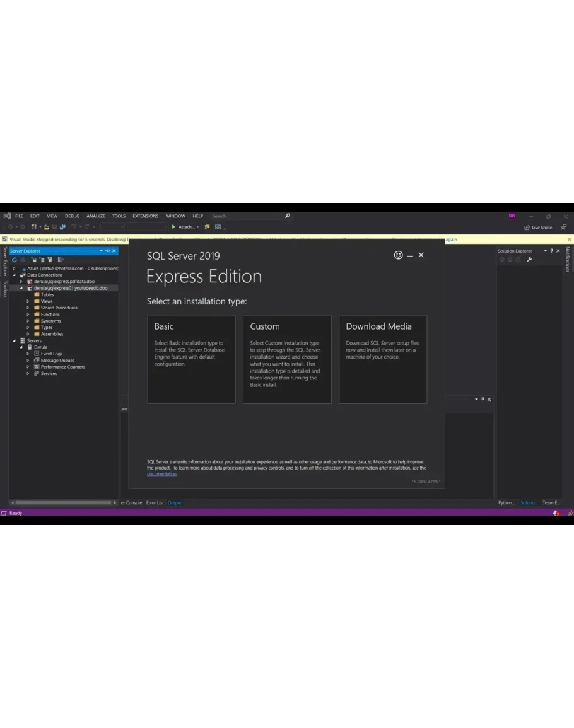Expand the Stored Procedures folder
The height and width of the screenshot is (728, 574).
pyautogui.click(x=28, y=308)
